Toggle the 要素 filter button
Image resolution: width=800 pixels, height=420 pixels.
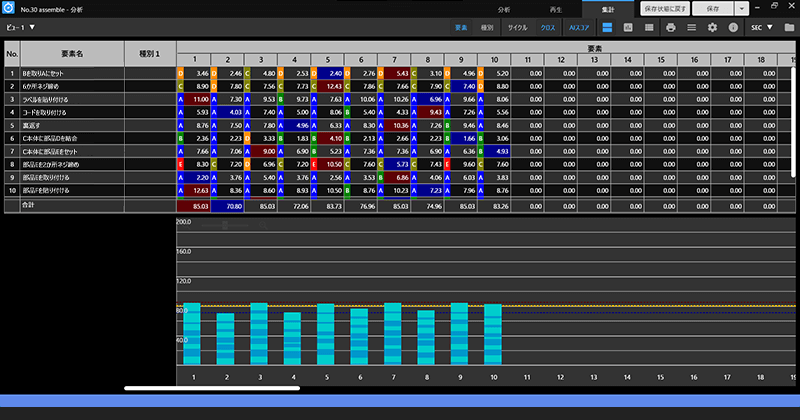coord(461,27)
